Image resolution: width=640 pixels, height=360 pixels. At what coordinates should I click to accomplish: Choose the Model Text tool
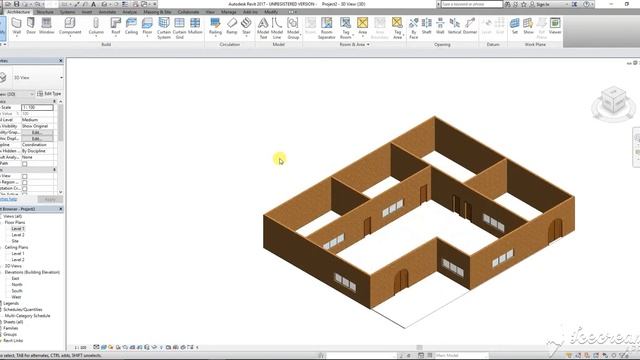click(x=263, y=28)
